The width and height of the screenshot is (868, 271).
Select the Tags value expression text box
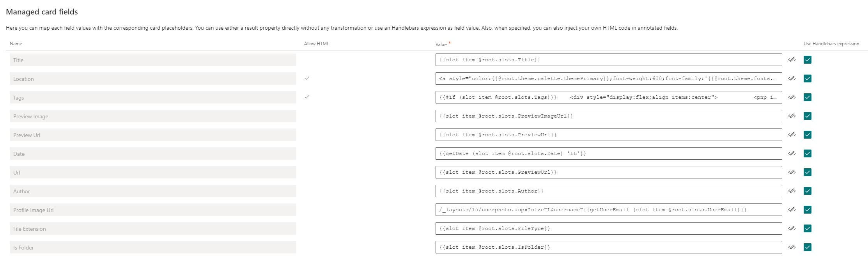point(608,97)
